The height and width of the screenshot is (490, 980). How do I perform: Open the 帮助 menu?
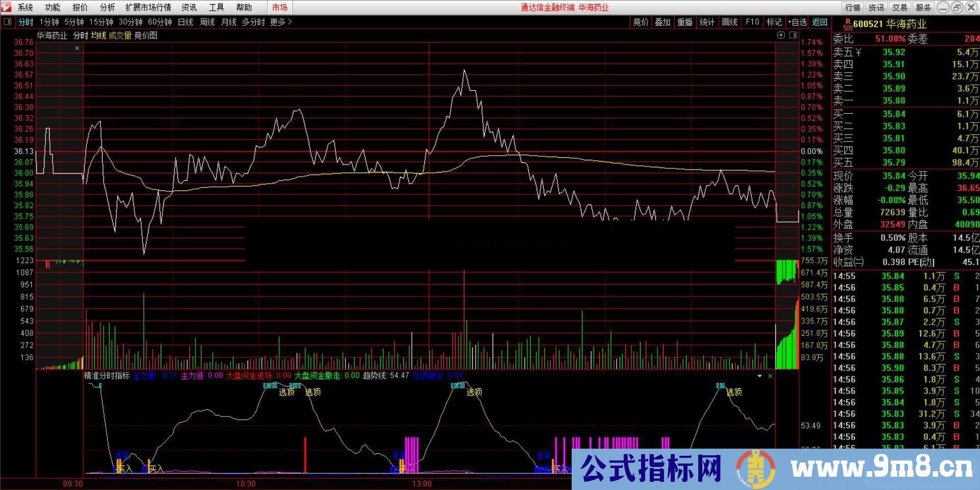[244, 7]
